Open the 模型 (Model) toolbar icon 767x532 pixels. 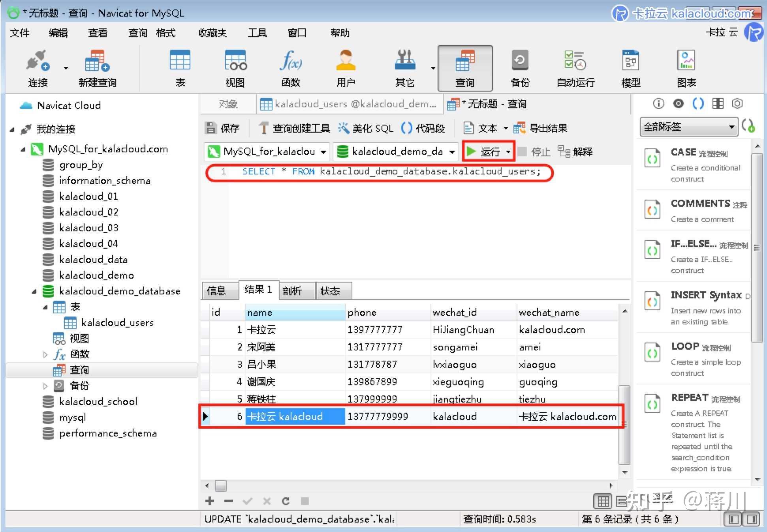pos(630,67)
